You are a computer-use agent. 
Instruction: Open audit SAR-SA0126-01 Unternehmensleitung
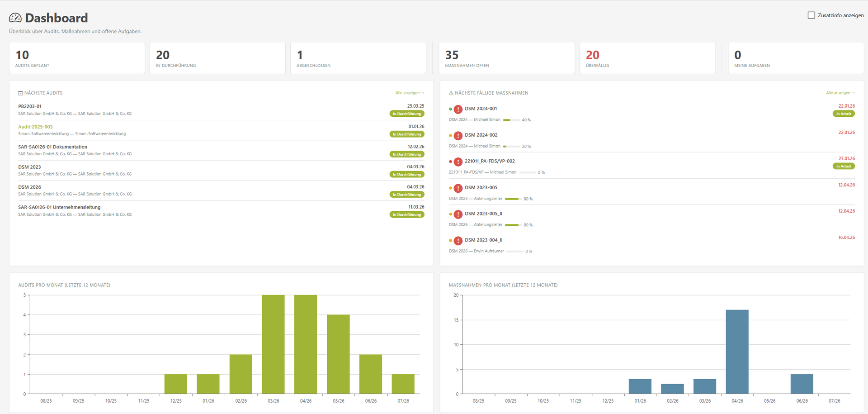(x=59, y=207)
